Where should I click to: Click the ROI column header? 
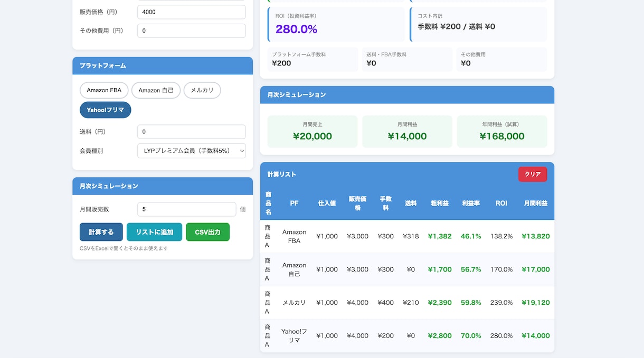coord(501,203)
